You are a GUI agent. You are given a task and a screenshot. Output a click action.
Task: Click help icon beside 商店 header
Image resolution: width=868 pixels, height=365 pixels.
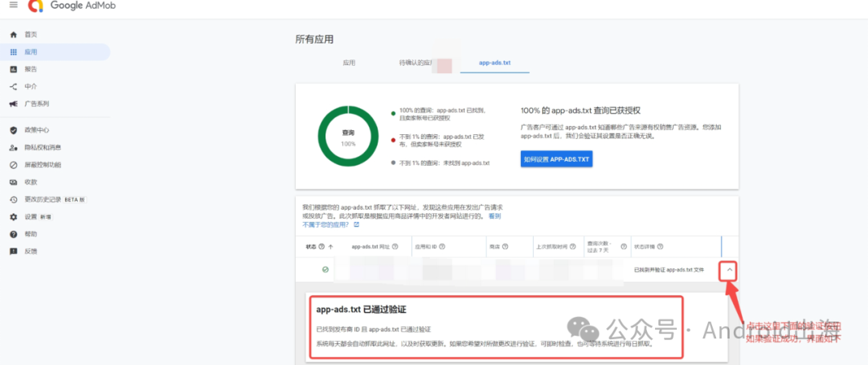click(x=506, y=247)
